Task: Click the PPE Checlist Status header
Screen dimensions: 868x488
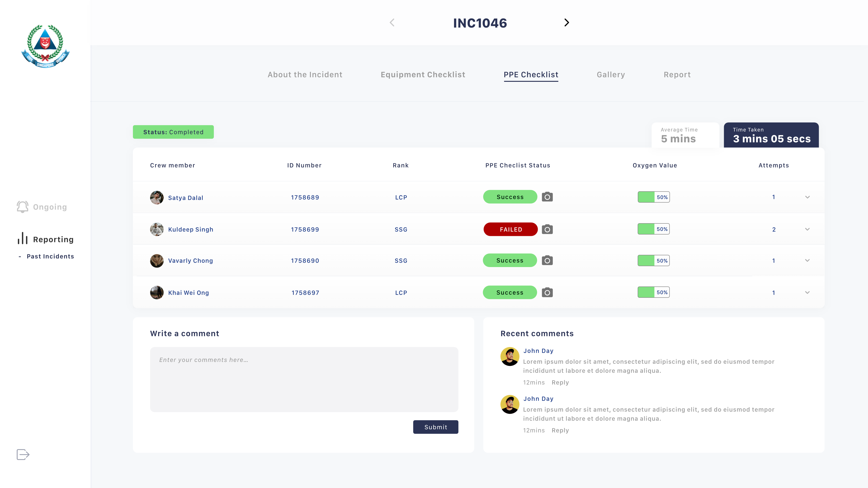Action: point(518,165)
